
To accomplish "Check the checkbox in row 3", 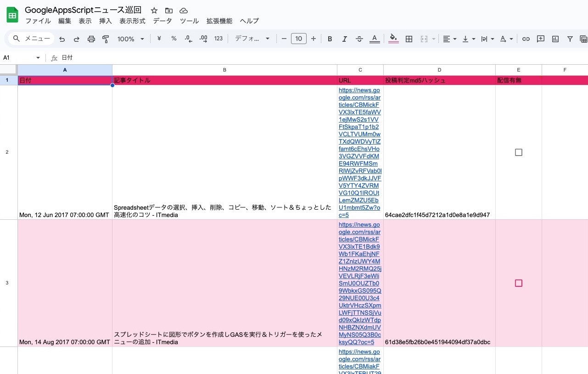I will [518, 283].
